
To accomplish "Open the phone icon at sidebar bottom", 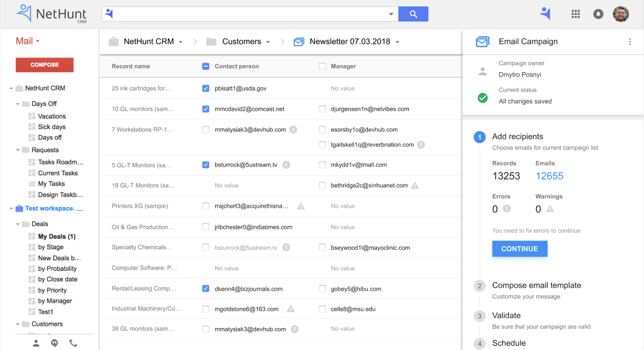I will tap(73, 343).
